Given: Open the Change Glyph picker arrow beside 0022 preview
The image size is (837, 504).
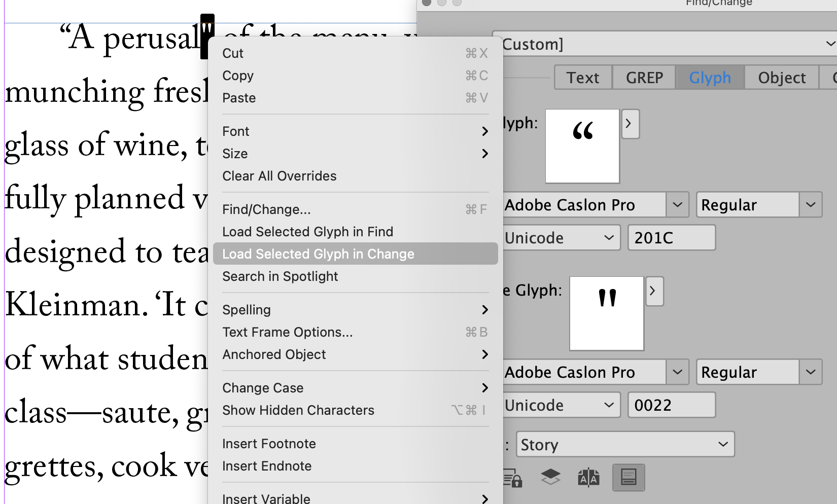Looking at the screenshot, I should click(654, 291).
